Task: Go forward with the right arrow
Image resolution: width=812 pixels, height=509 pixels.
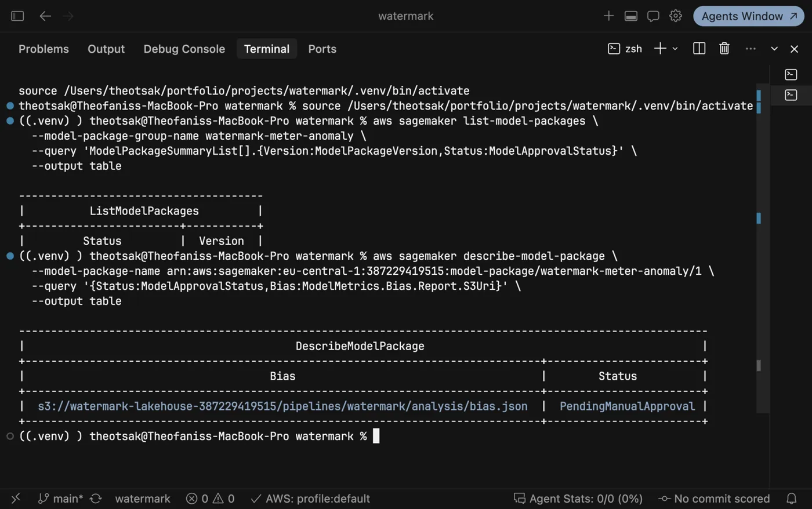Action: tap(68, 16)
